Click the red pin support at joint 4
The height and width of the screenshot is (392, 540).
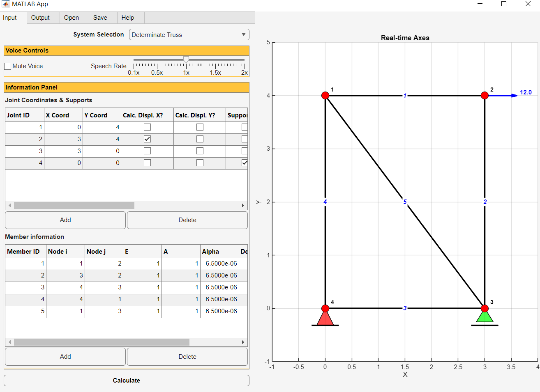(x=325, y=318)
